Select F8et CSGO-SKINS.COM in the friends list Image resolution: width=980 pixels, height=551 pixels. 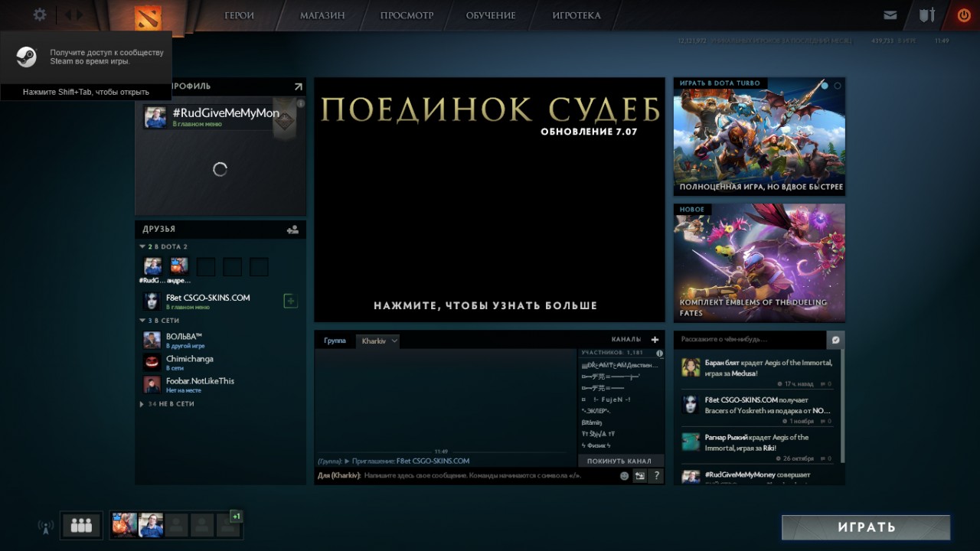pyautogui.click(x=211, y=302)
